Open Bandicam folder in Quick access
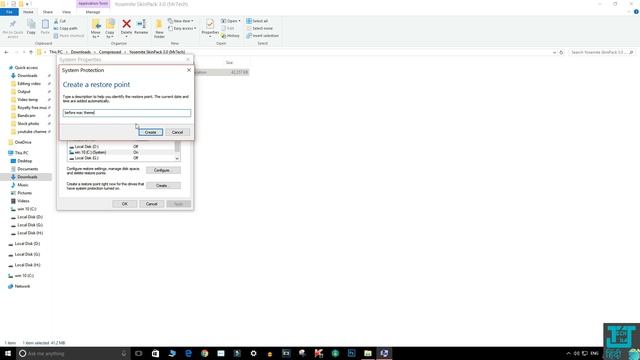Viewport: 640px width, 360px height. coord(26,116)
